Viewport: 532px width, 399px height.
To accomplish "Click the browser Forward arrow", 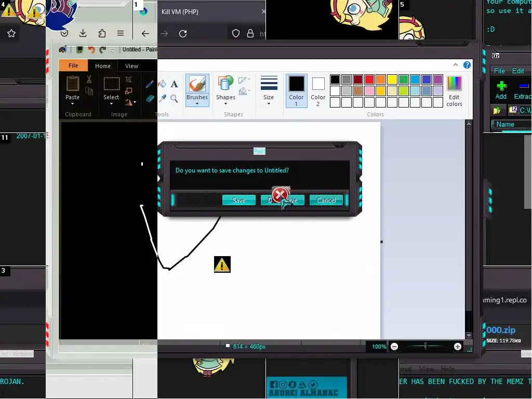I will pyautogui.click(x=164, y=34).
